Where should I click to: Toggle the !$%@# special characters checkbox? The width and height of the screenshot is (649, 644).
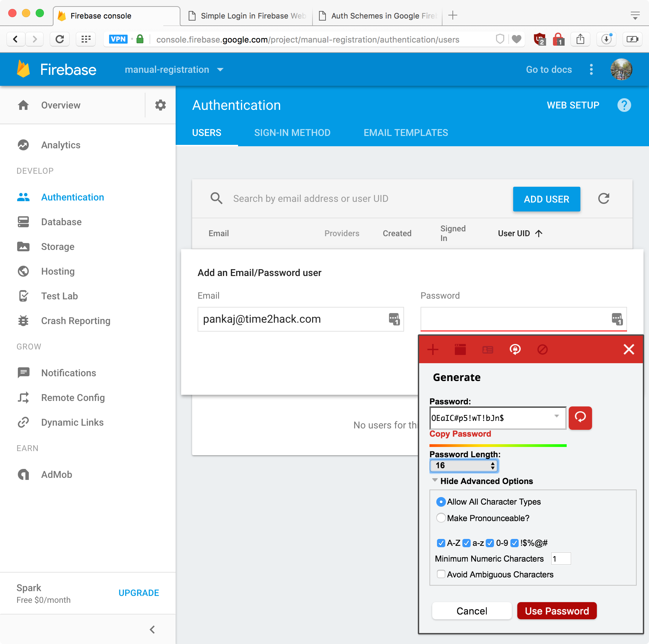point(514,543)
